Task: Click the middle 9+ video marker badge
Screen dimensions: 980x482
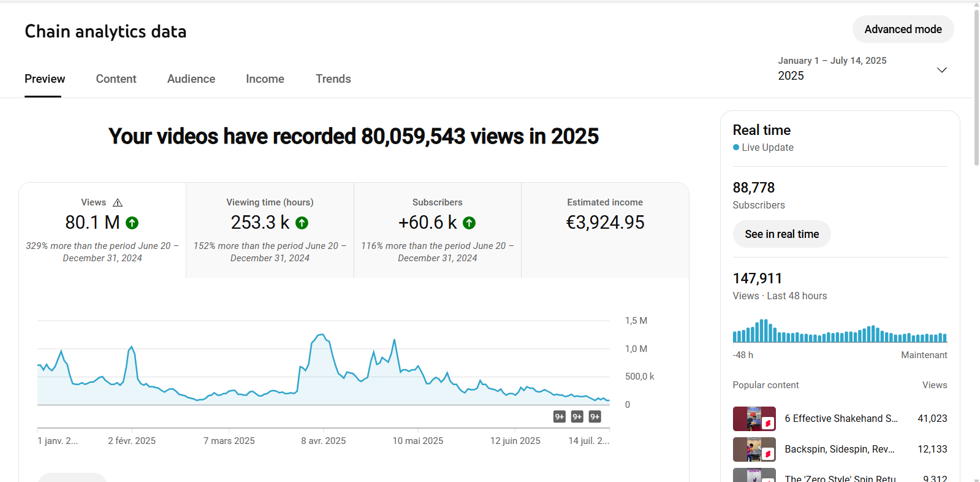Action: (x=577, y=417)
